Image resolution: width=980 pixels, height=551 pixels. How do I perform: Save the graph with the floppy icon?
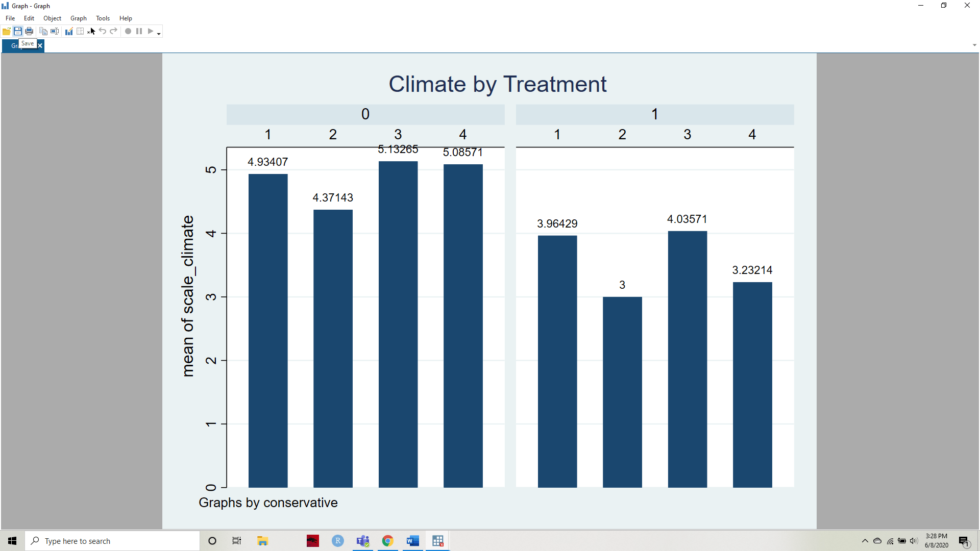pos(18,32)
